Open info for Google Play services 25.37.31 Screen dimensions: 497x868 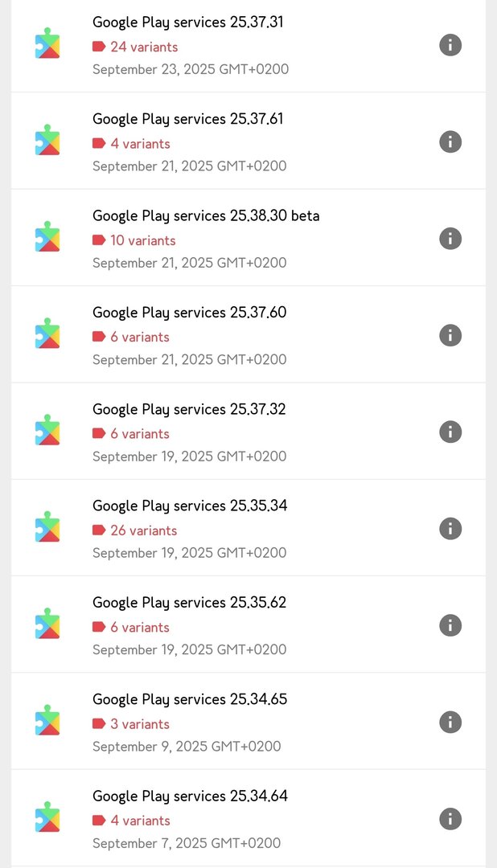tap(450, 45)
